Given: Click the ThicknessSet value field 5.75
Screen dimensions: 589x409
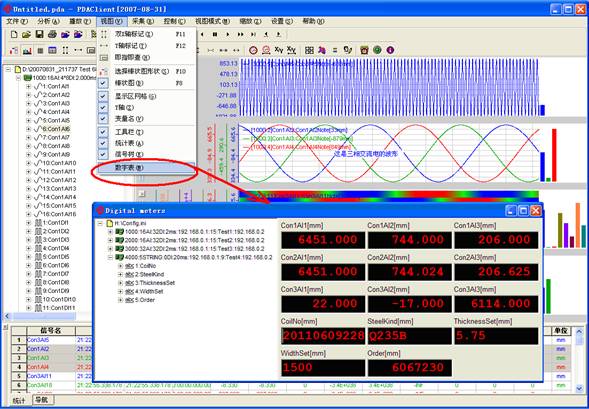Looking at the screenshot, I should [496, 336].
